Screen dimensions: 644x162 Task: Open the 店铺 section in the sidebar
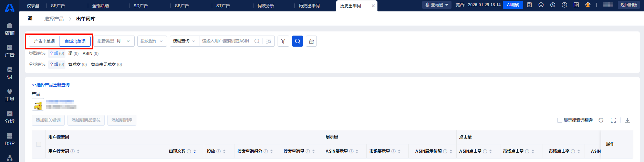10,29
